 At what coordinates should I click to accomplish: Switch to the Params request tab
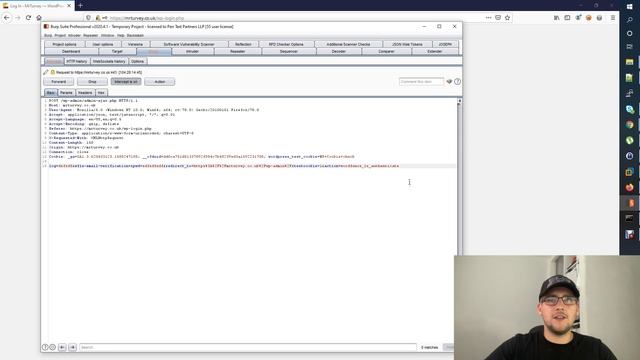click(x=66, y=93)
